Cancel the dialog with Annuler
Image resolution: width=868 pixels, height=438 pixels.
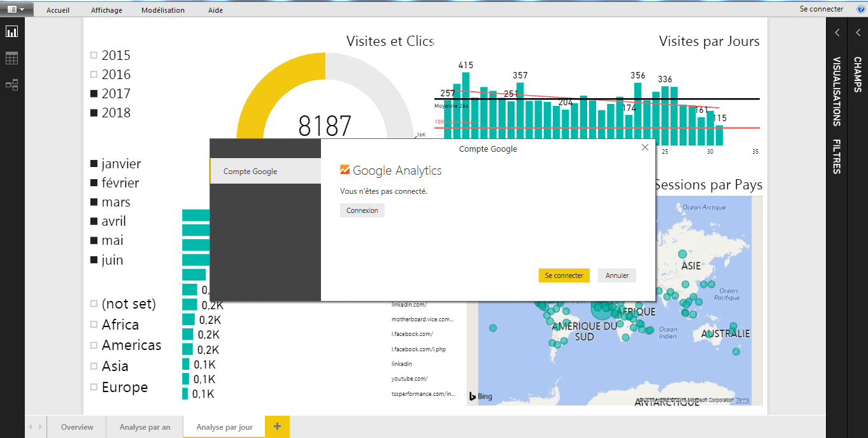[x=617, y=275]
